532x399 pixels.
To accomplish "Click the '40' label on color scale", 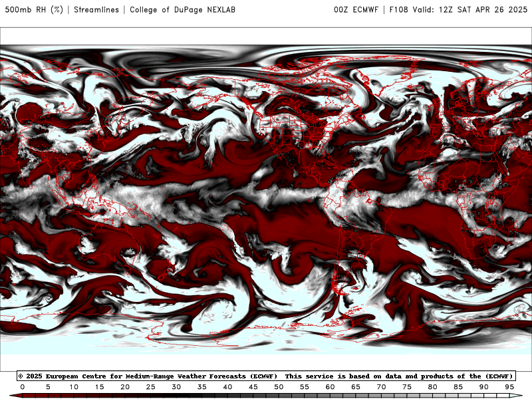I will pos(227,387).
